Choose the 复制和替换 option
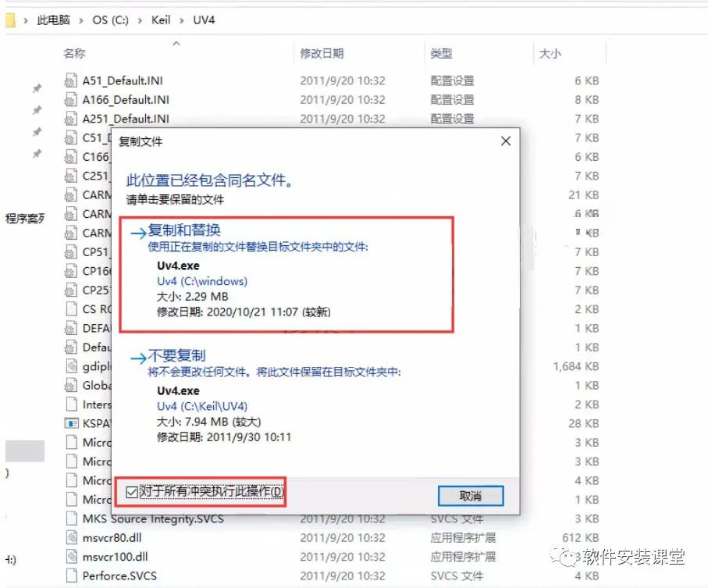The height and width of the screenshot is (588, 708). tap(184, 230)
